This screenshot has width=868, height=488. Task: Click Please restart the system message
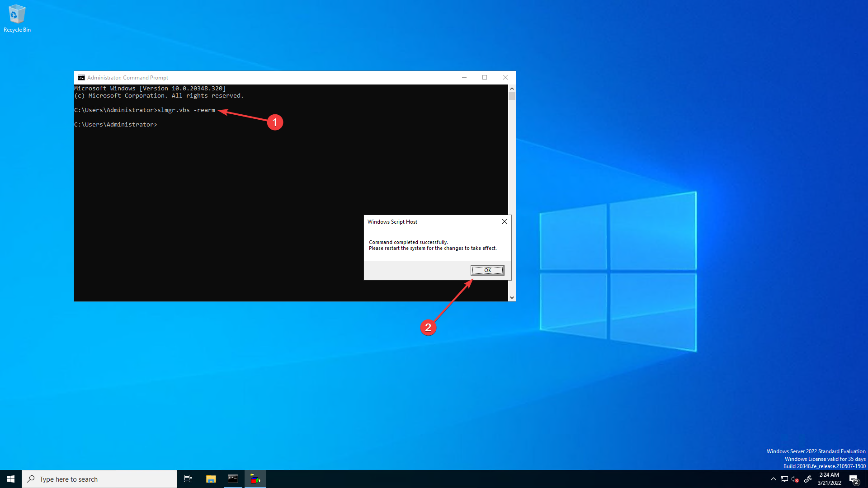pos(433,248)
